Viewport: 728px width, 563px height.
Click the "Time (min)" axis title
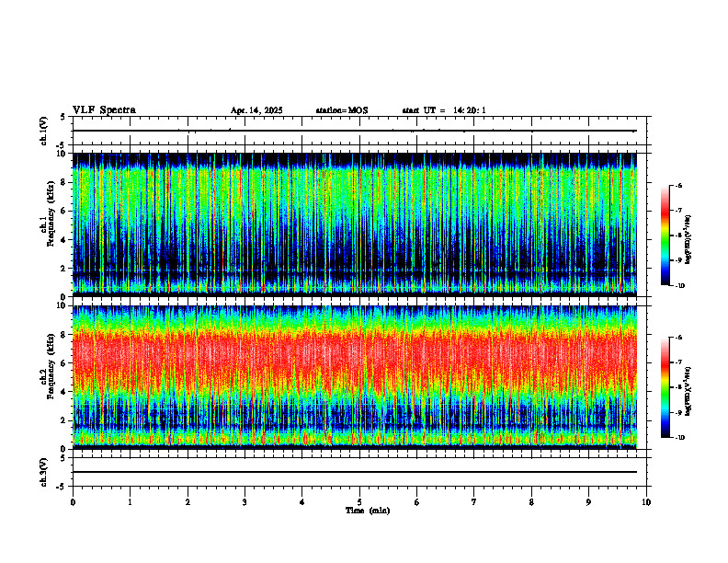click(x=368, y=511)
